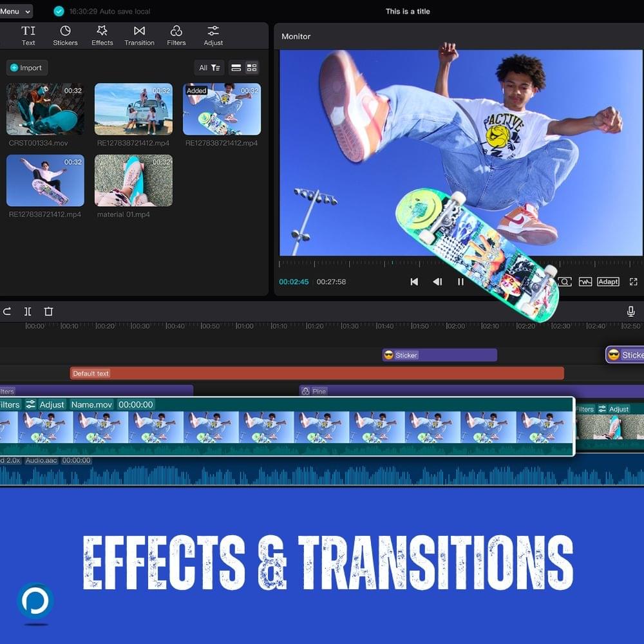Open the All media filter dropdown
Screen dimensions: 644x644
(x=209, y=68)
